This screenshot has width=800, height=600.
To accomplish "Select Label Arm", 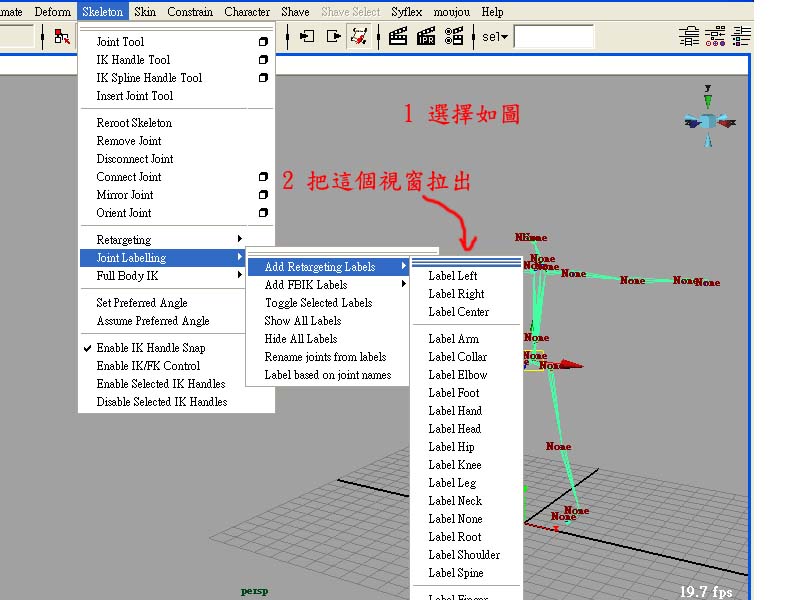I will tap(454, 338).
